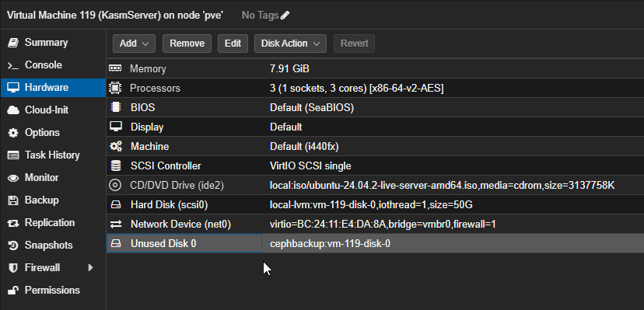Click the pencil icon to edit tags
The width and height of the screenshot is (644, 310).
pos(285,16)
